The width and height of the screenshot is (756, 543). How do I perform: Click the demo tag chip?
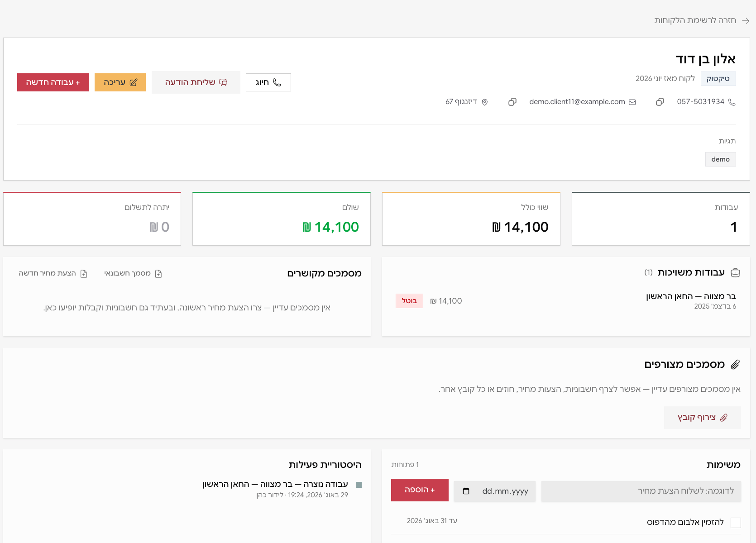720,159
